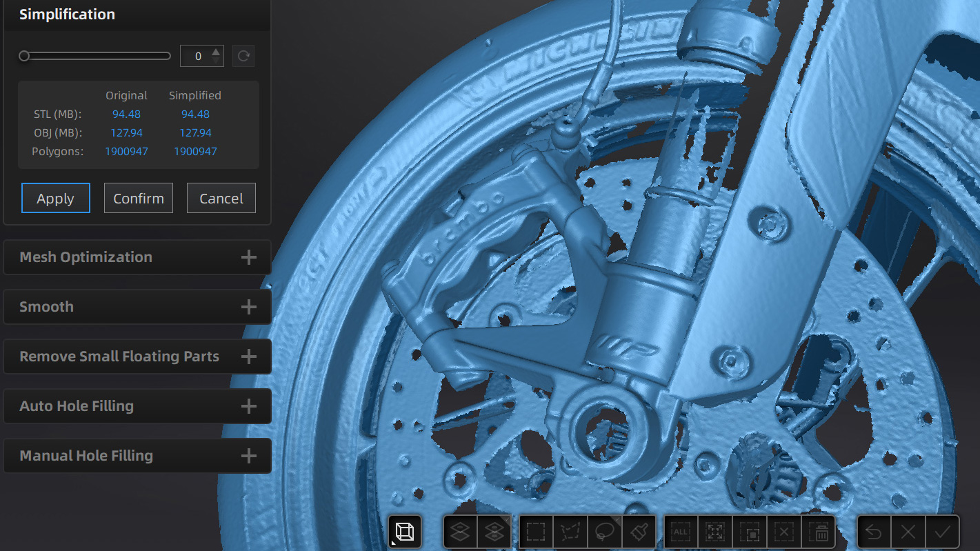Image resolution: width=980 pixels, height=551 pixels.
Task: Choose the lasso selection tool
Action: (605, 532)
